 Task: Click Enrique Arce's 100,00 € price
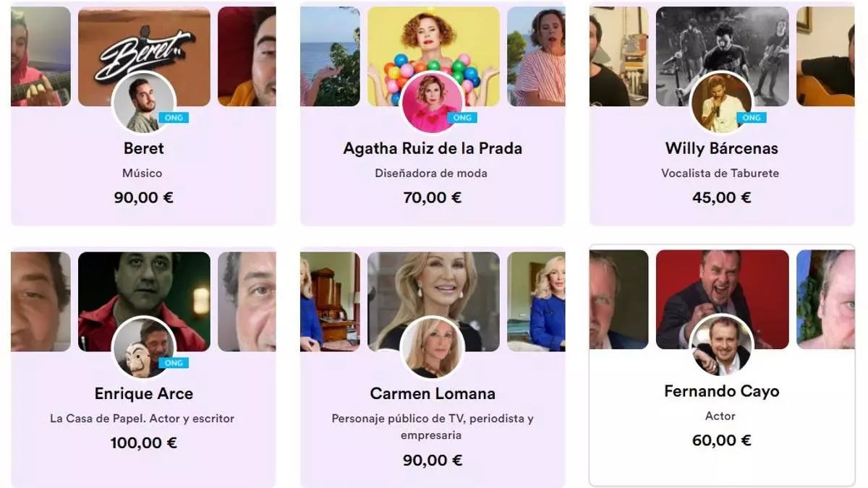tap(143, 442)
